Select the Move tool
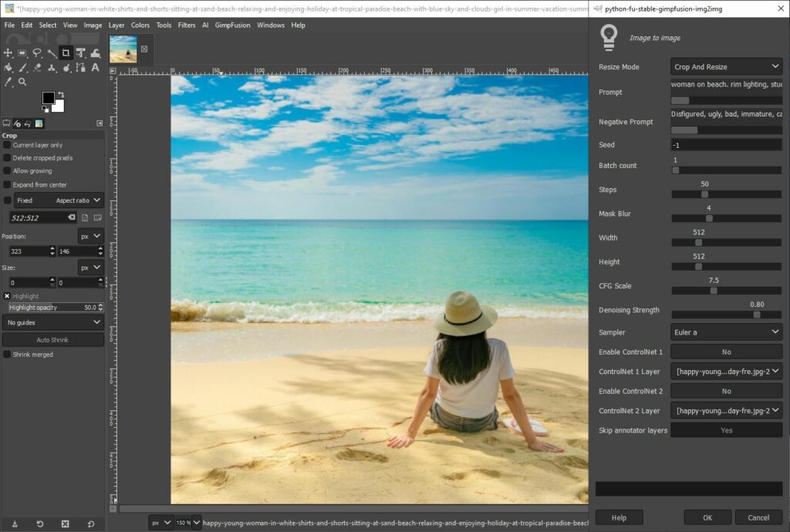Image resolution: width=790 pixels, height=532 pixels. click(x=8, y=53)
